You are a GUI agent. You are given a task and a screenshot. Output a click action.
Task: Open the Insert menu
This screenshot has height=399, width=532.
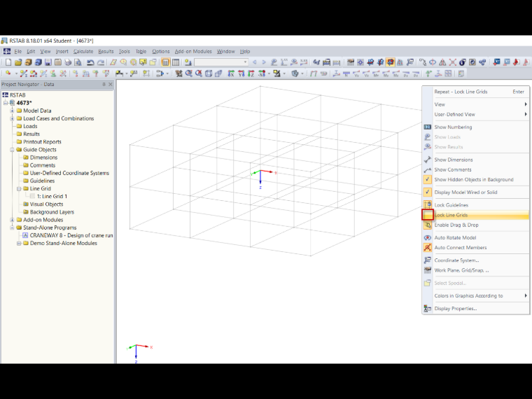(62, 52)
